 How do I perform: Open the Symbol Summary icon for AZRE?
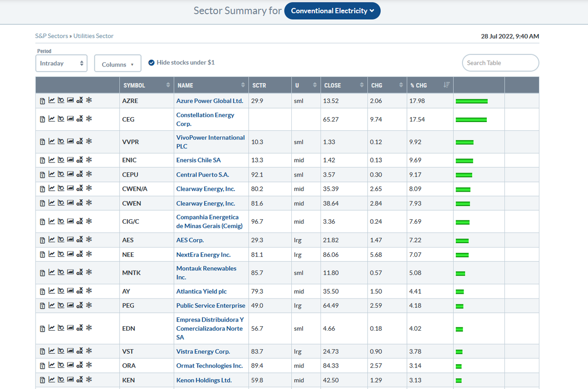42,101
